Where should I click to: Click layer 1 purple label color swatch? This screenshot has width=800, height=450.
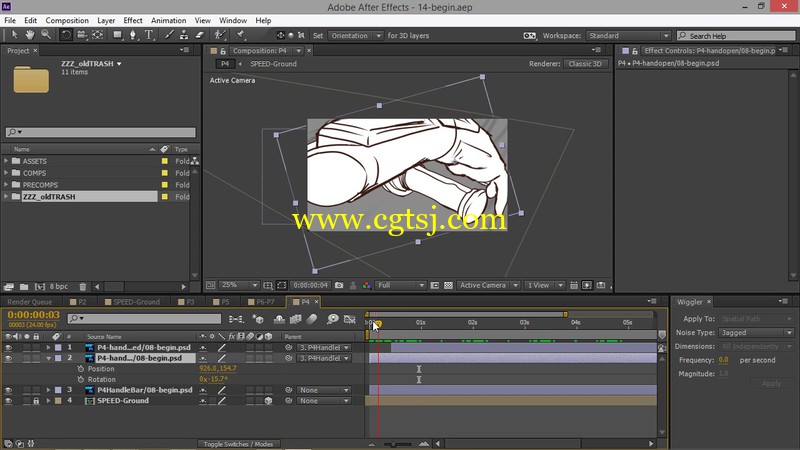click(x=58, y=347)
